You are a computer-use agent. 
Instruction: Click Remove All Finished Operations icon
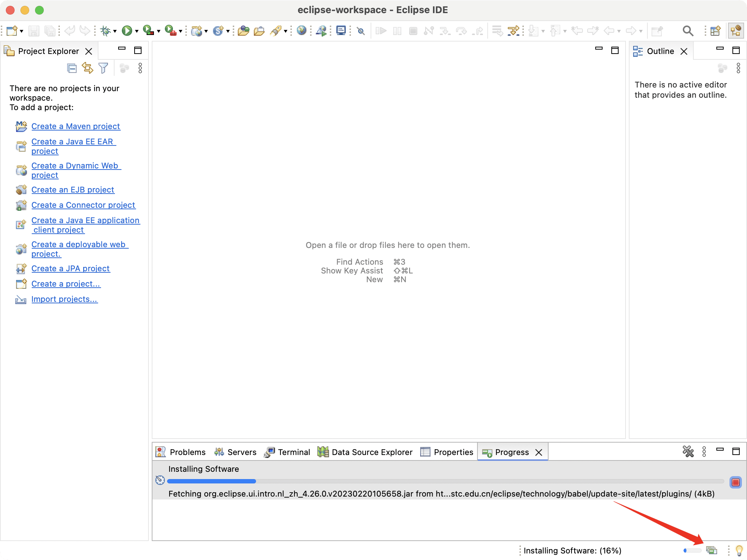click(688, 452)
